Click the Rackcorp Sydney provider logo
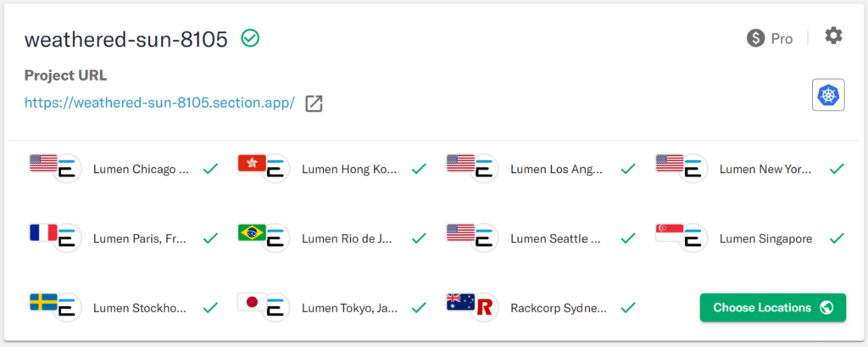This screenshot has width=868, height=347. tap(485, 307)
